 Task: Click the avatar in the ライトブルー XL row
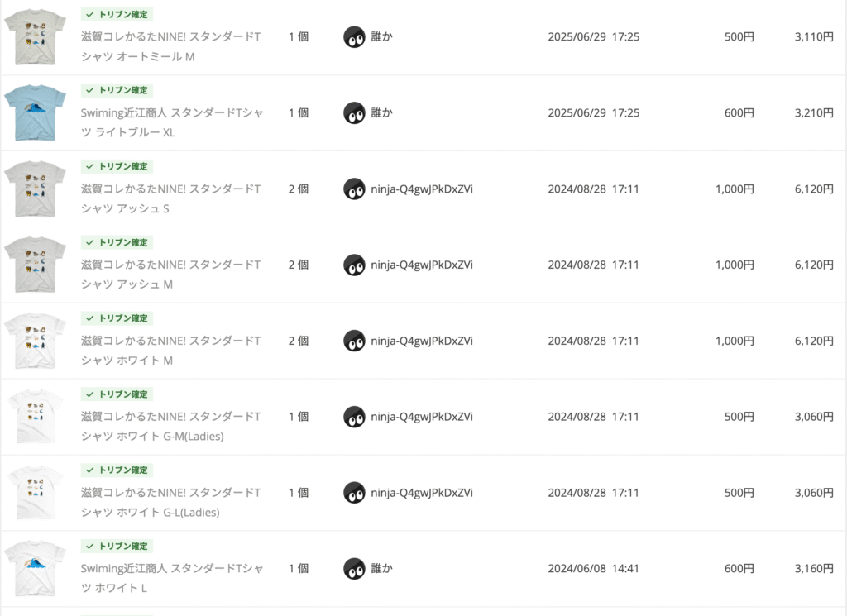pos(354,112)
